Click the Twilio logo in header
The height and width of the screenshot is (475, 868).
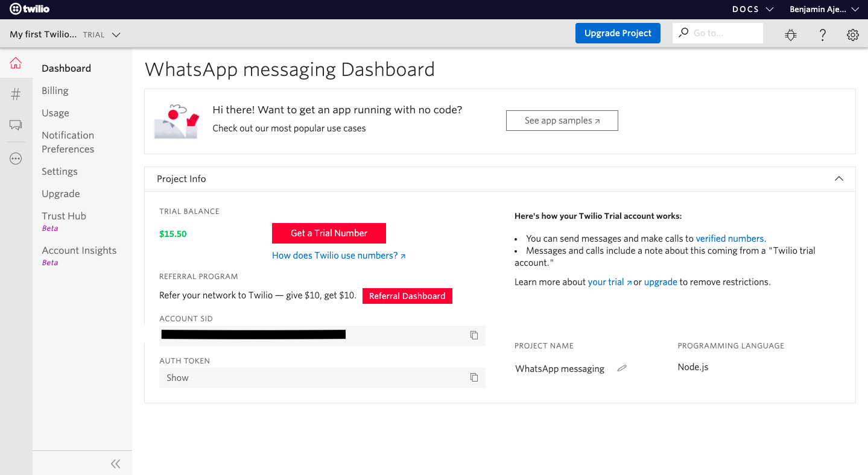(x=30, y=9)
